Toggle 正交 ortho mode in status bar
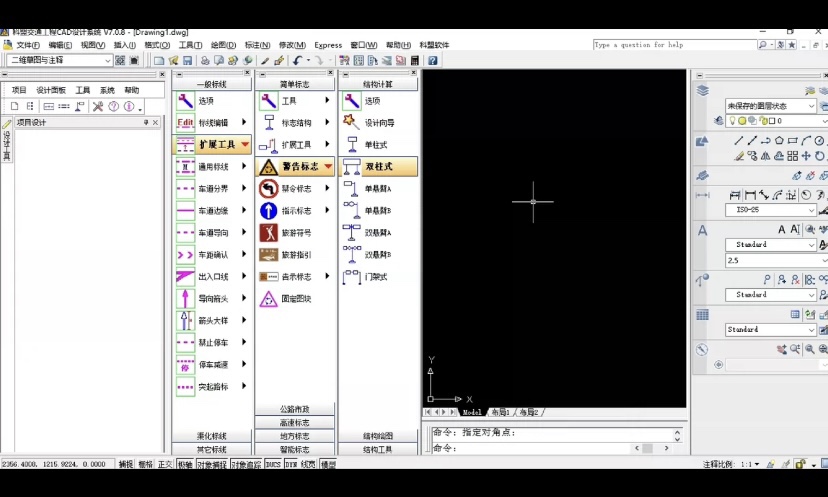The image size is (828, 497). coord(164,465)
